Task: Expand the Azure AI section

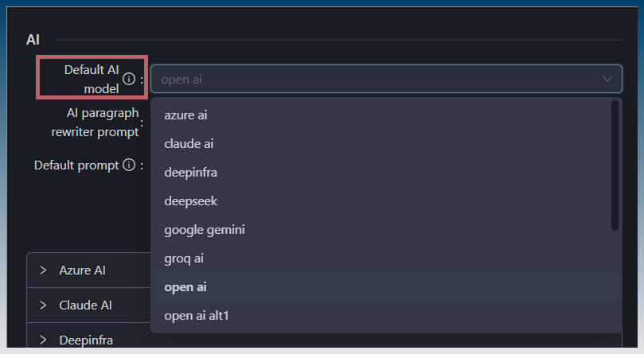Action: coord(82,270)
